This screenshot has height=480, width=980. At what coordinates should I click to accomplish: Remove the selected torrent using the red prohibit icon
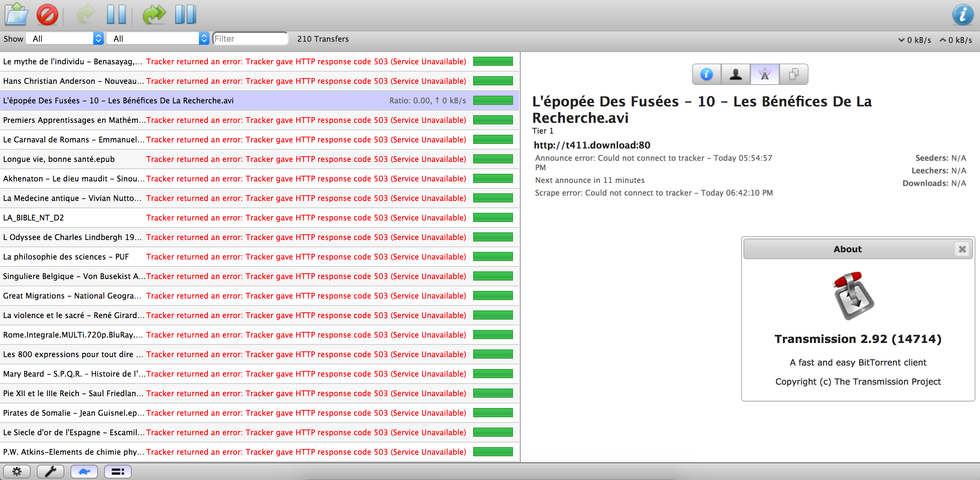pyautogui.click(x=47, y=15)
